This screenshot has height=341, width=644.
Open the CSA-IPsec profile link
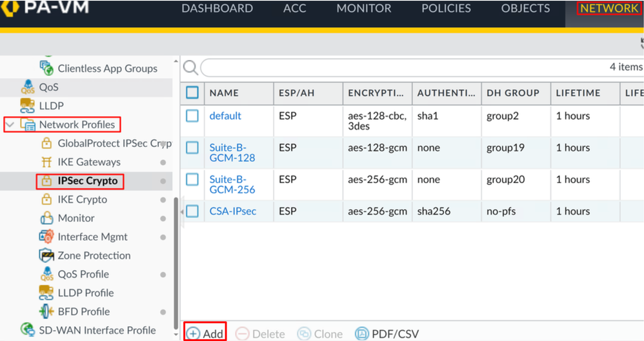[x=233, y=211]
